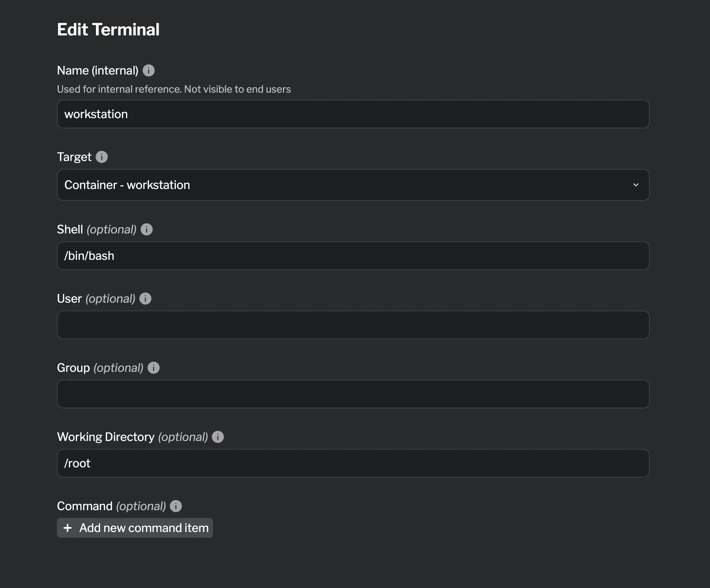
Task: Click the User (optional) info icon
Action: (x=145, y=298)
